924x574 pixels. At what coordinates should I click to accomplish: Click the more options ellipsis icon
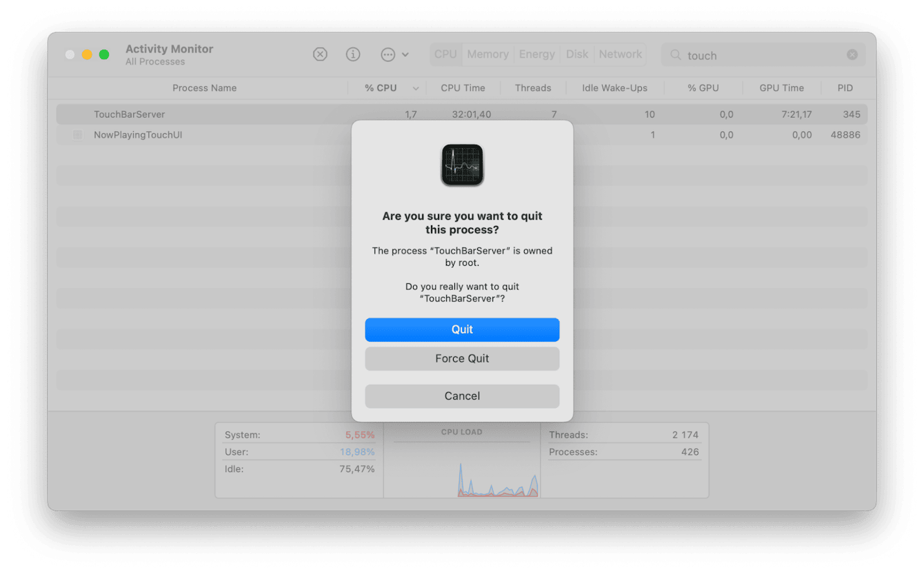coord(388,54)
